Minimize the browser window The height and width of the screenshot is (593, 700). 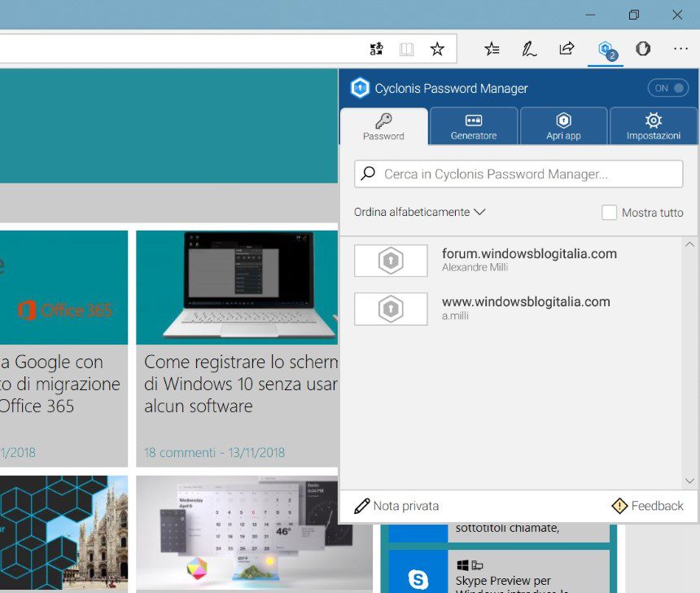coord(590,15)
